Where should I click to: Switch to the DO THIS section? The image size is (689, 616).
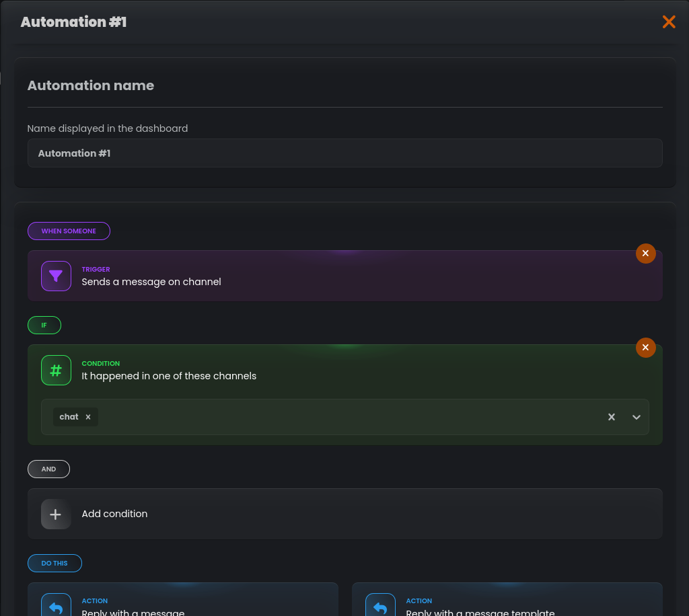pos(55,563)
